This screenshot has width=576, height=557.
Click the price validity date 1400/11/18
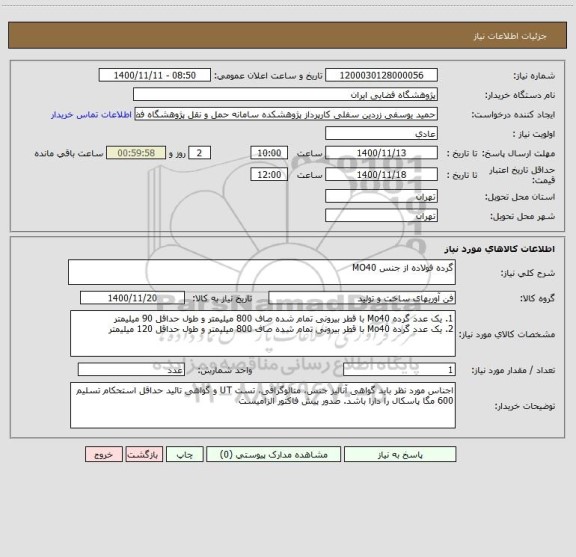(381, 175)
